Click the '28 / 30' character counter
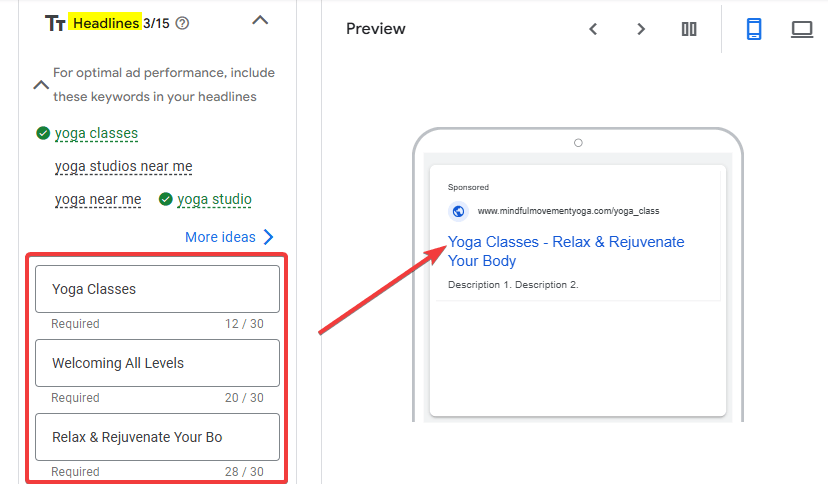 pos(244,471)
